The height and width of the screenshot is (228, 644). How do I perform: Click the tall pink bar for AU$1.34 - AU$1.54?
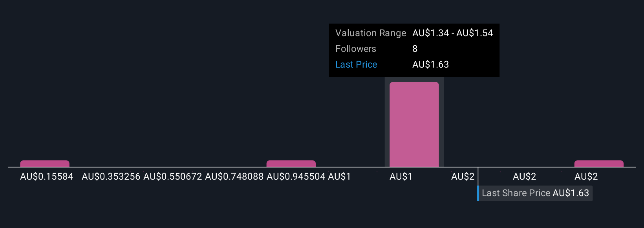(x=414, y=124)
